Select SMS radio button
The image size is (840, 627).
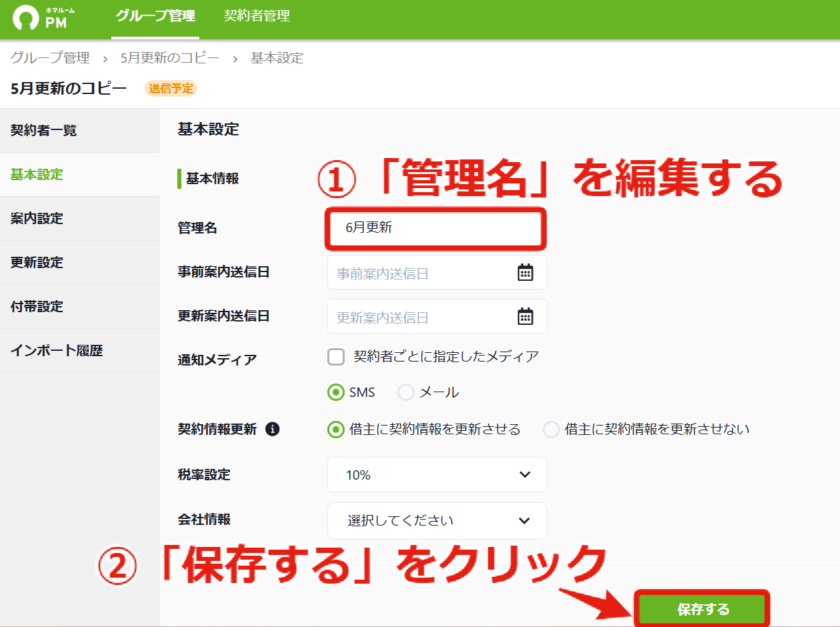point(335,392)
